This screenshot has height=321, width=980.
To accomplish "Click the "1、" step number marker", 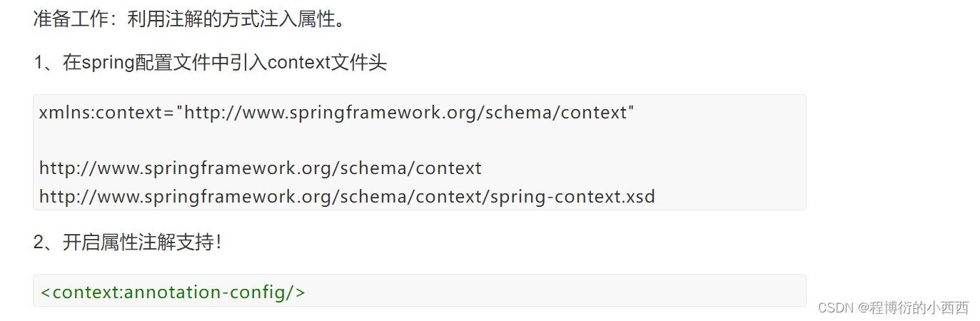I will click(x=48, y=63).
